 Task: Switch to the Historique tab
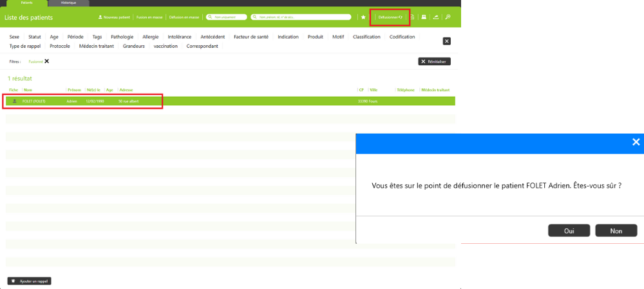[68, 3]
